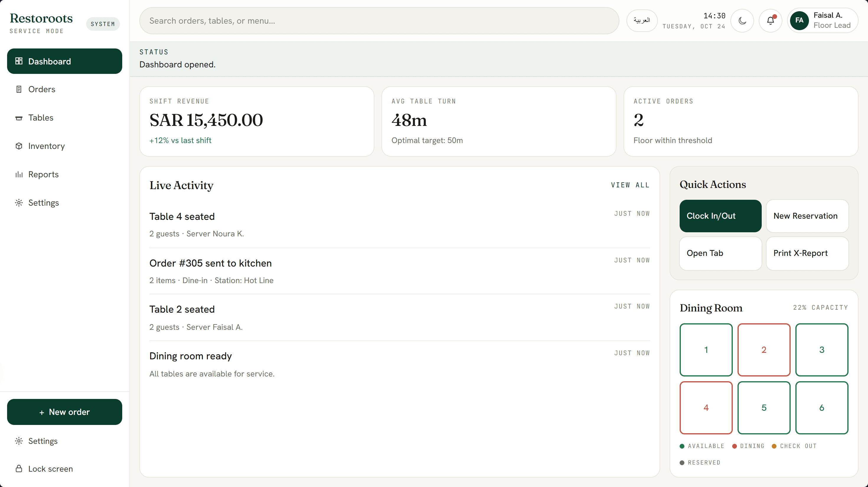Click the Orders receipt icon
Image resolution: width=868 pixels, height=487 pixels.
tap(19, 89)
